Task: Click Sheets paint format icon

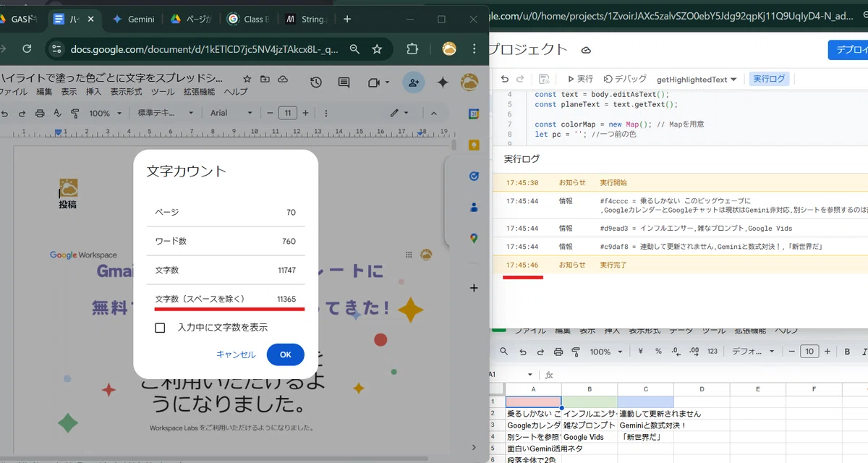Action: tap(576, 352)
